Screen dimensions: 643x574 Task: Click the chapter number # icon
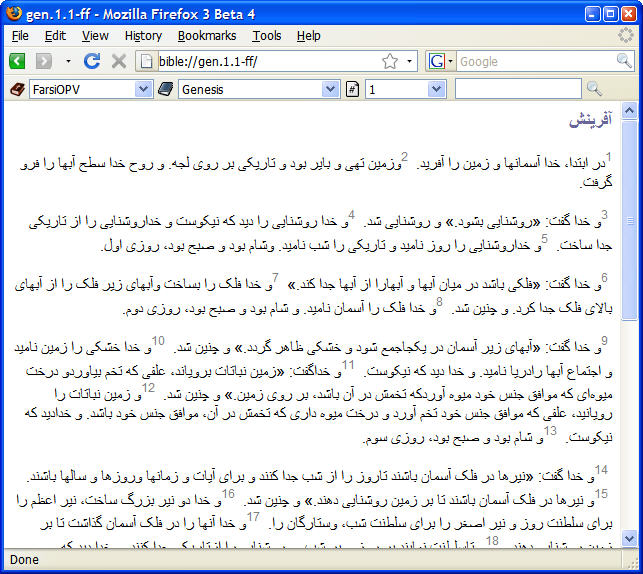352,89
